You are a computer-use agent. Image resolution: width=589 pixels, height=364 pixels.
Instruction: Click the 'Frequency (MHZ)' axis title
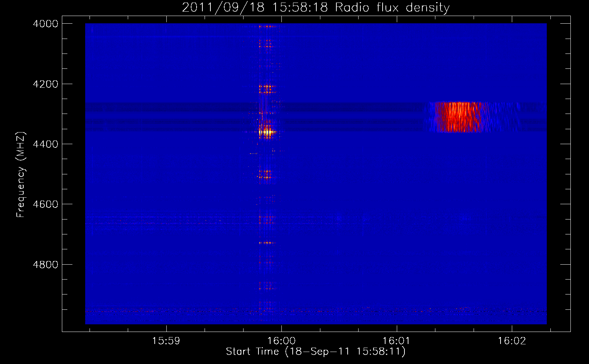21,174
